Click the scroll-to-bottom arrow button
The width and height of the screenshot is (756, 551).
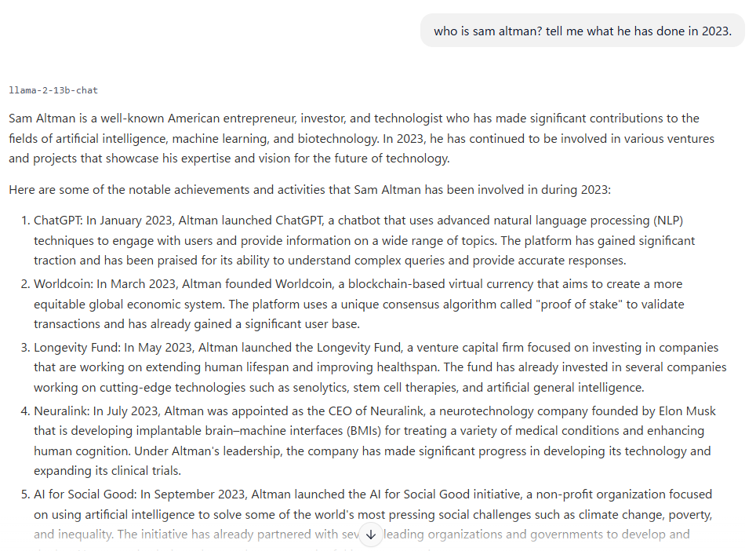click(x=371, y=535)
